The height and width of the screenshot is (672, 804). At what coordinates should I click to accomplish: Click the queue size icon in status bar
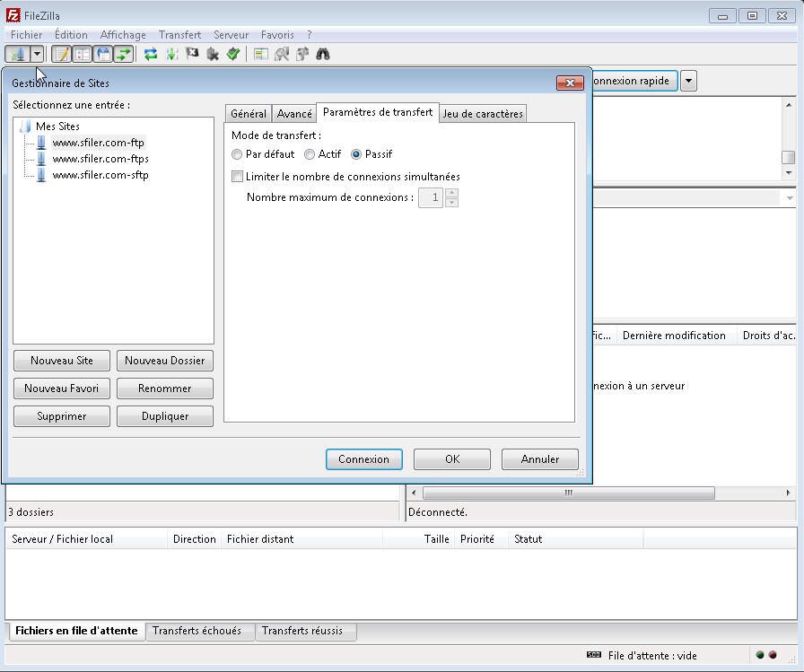pyautogui.click(x=594, y=655)
